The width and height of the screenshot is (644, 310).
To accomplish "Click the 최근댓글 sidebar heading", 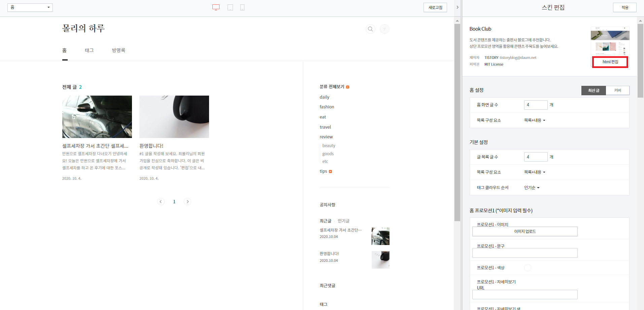I will click(x=327, y=285).
